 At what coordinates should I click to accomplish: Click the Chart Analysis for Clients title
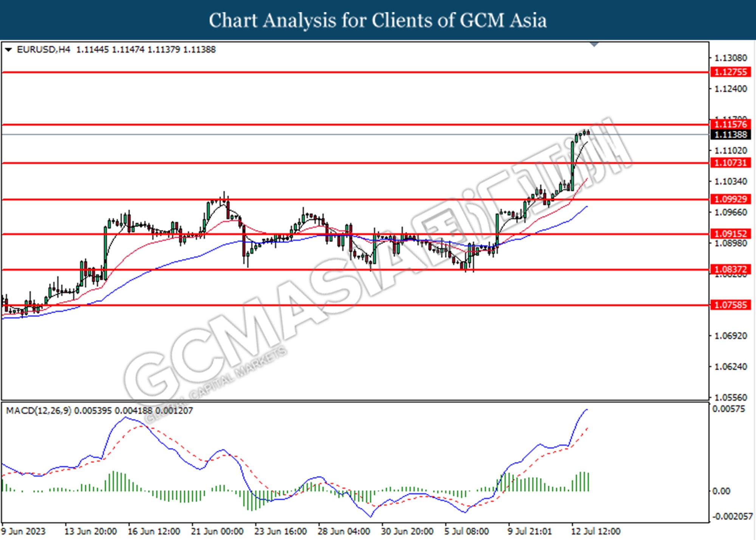(378, 20)
